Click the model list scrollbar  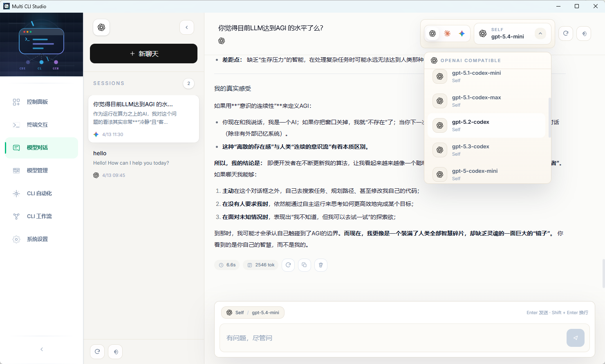(x=549, y=118)
